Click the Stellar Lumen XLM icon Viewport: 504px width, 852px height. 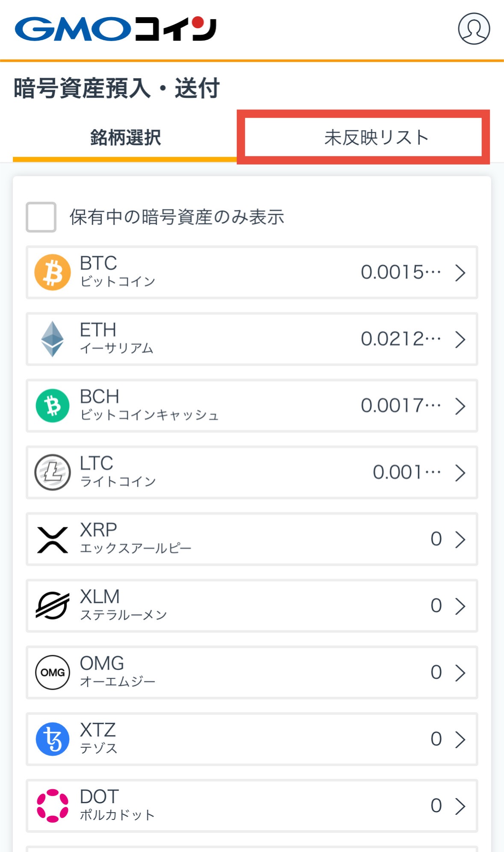tap(53, 606)
